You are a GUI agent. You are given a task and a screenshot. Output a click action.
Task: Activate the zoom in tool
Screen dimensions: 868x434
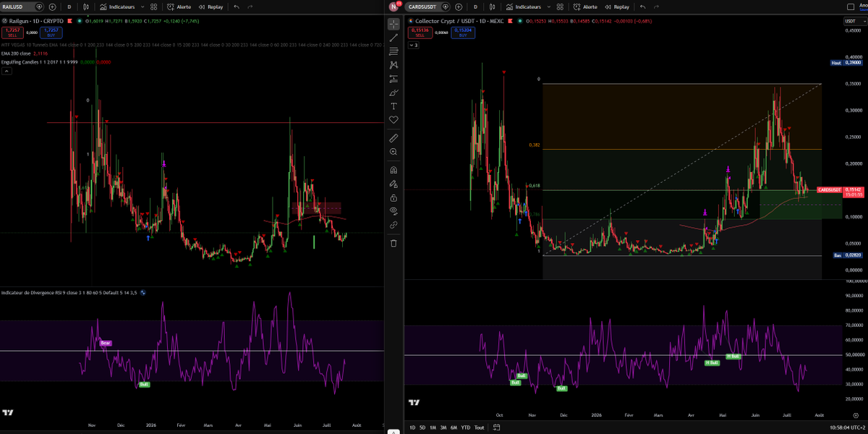tap(393, 152)
